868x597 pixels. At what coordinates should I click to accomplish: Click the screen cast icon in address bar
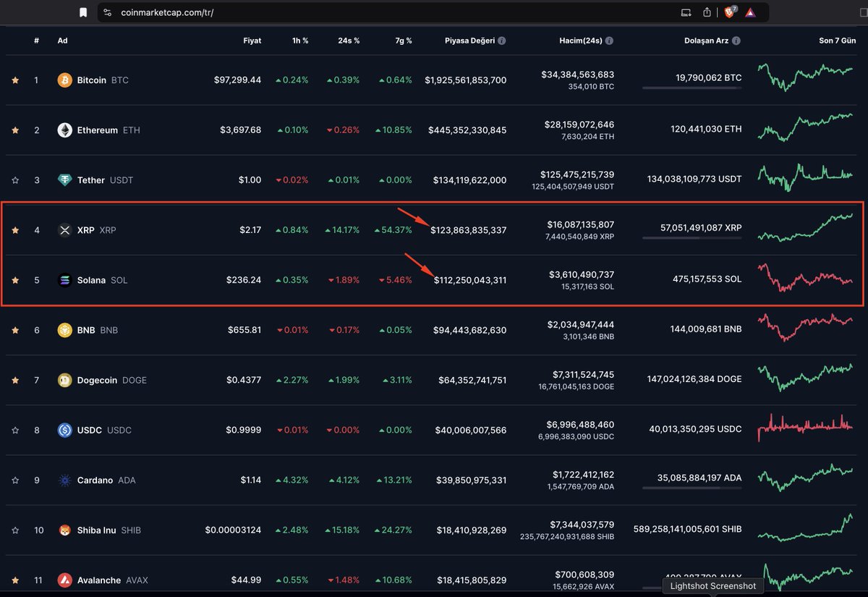point(686,12)
